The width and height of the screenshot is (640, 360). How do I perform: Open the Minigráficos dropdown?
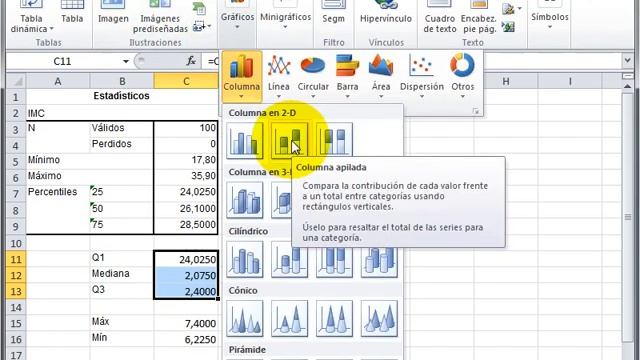pyautogui.click(x=285, y=16)
